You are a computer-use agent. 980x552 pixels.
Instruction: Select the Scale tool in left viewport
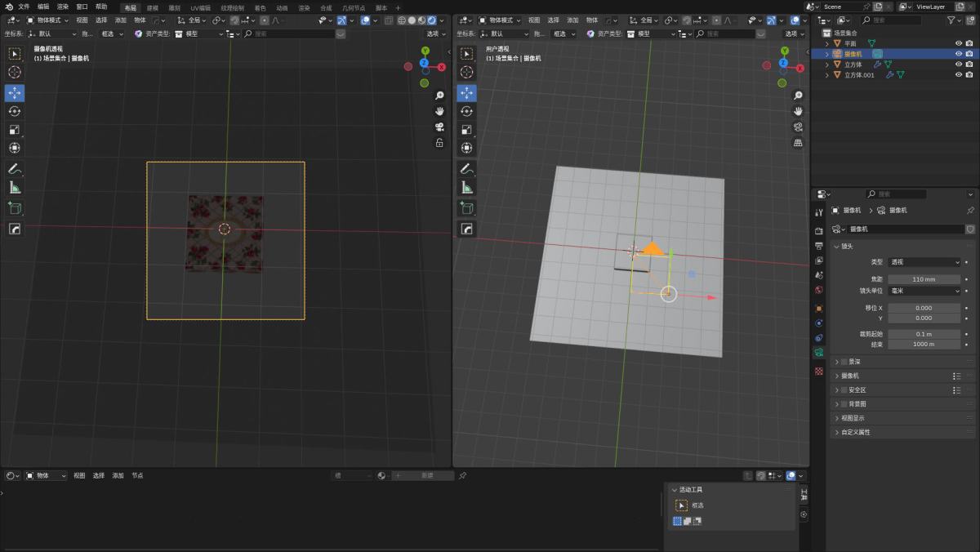tap(15, 130)
